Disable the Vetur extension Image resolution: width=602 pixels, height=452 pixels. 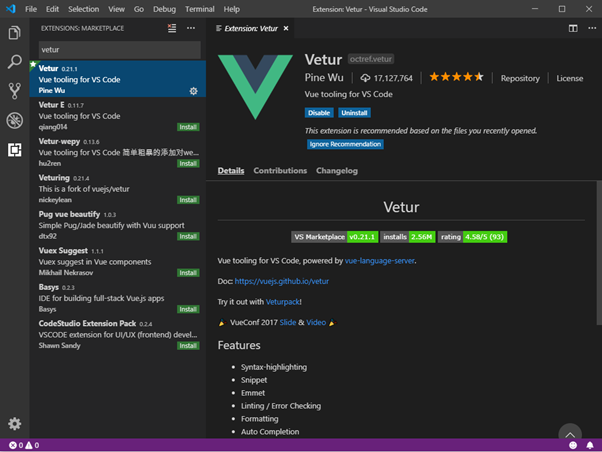click(x=319, y=113)
